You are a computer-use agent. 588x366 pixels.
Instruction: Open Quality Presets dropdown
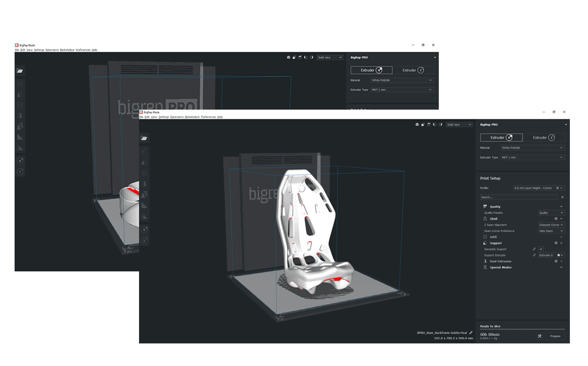pyautogui.click(x=551, y=213)
